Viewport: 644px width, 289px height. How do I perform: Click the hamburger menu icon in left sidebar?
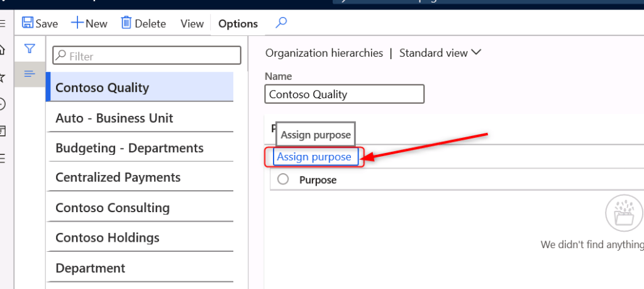click(x=3, y=23)
